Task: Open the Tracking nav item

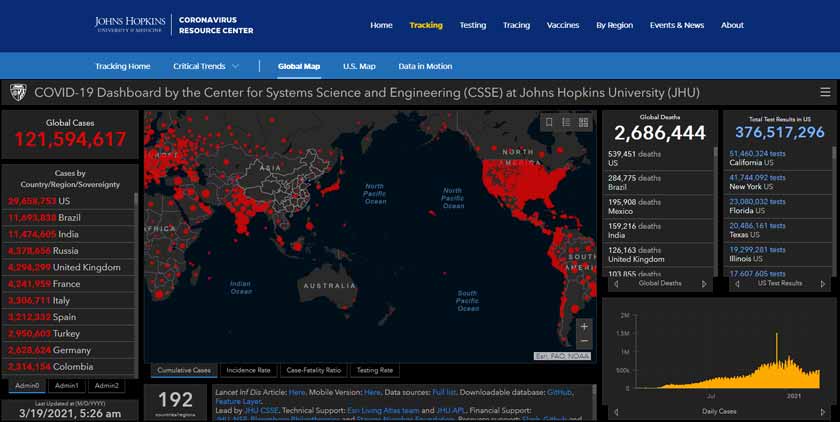Action: [426, 25]
